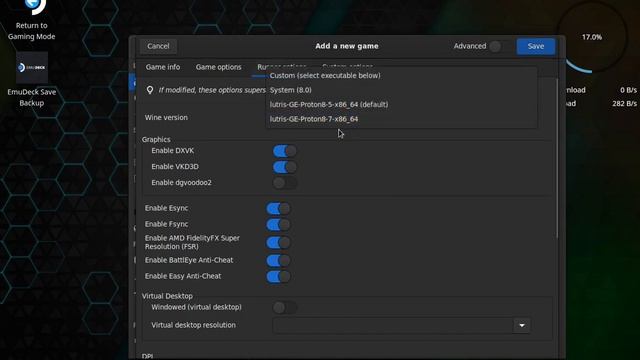Choose System (8.0) wine version
The image size is (640, 360).
point(401,90)
